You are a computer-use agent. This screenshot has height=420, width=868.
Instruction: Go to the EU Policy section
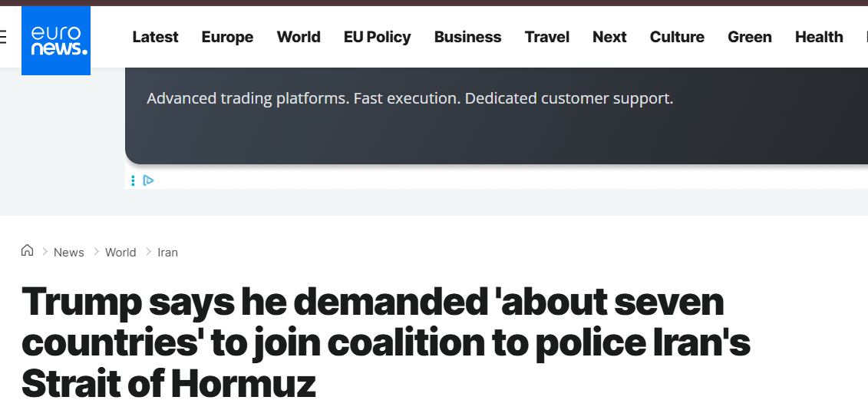click(377, 37)
